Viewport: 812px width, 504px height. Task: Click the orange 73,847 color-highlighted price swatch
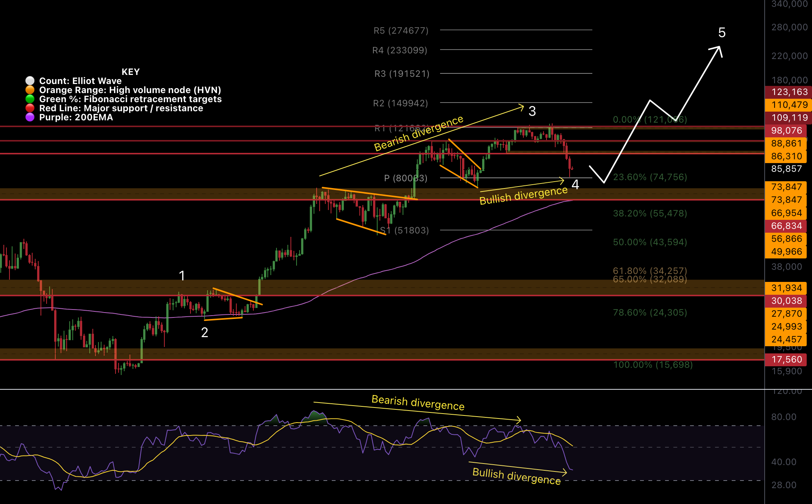(786, 187)
